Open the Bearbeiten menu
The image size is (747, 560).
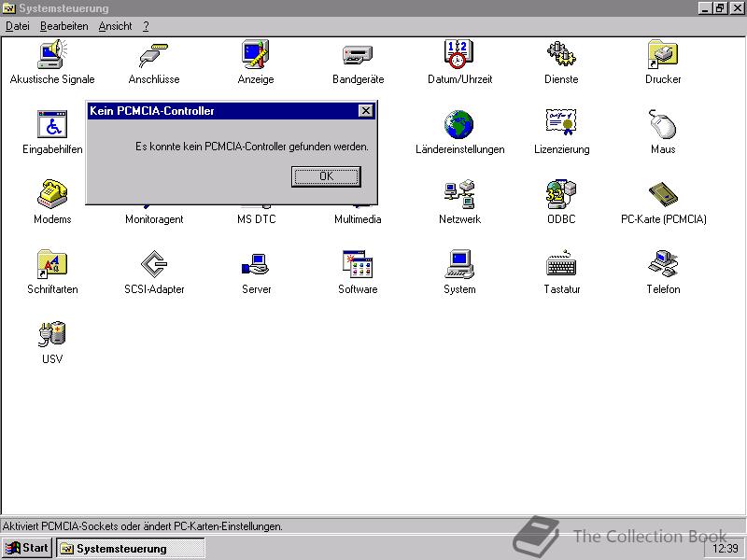63,26
